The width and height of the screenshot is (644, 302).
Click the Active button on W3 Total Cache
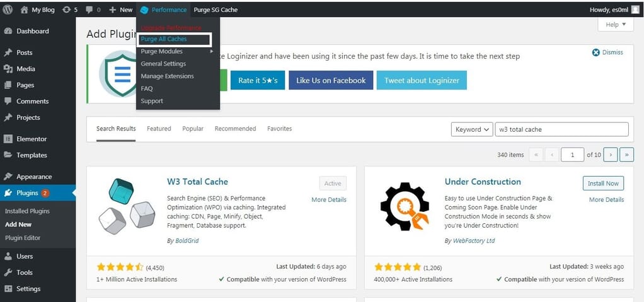coord(333,183)
